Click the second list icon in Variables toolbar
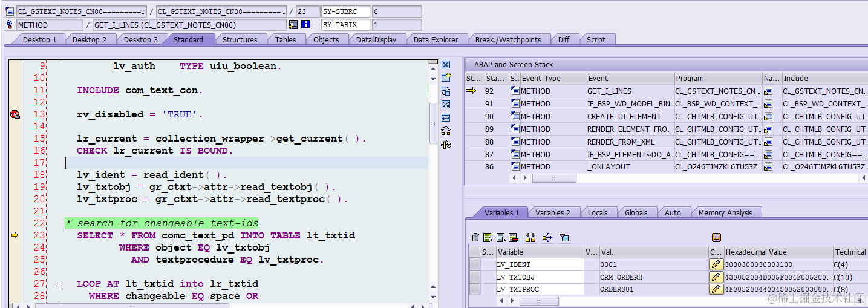The image size is (868, 308). coord(500,237)
